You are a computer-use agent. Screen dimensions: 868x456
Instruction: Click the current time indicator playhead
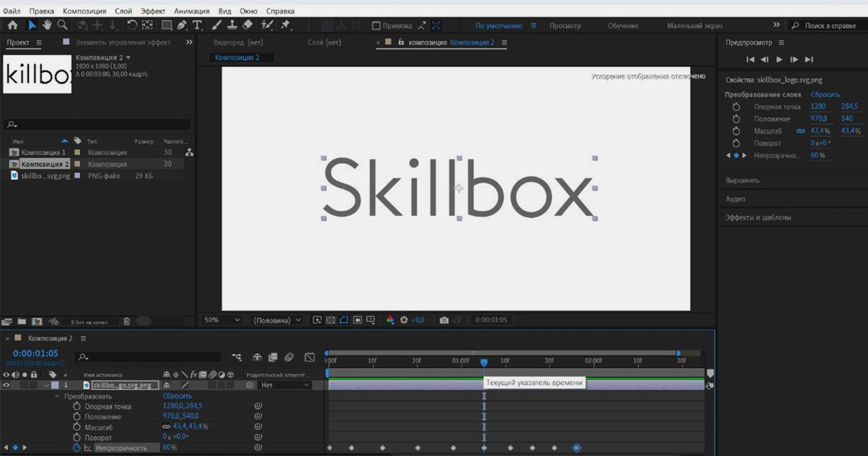[x=484, y=362]
